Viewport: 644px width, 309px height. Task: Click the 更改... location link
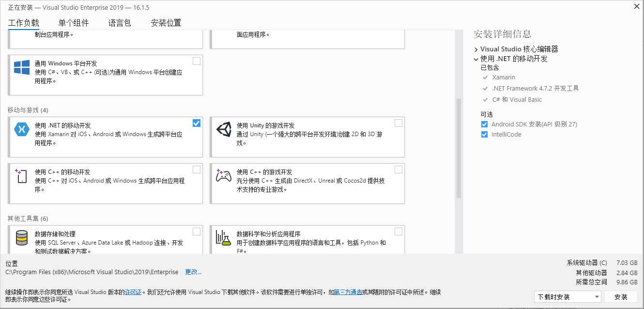(193, 272)
